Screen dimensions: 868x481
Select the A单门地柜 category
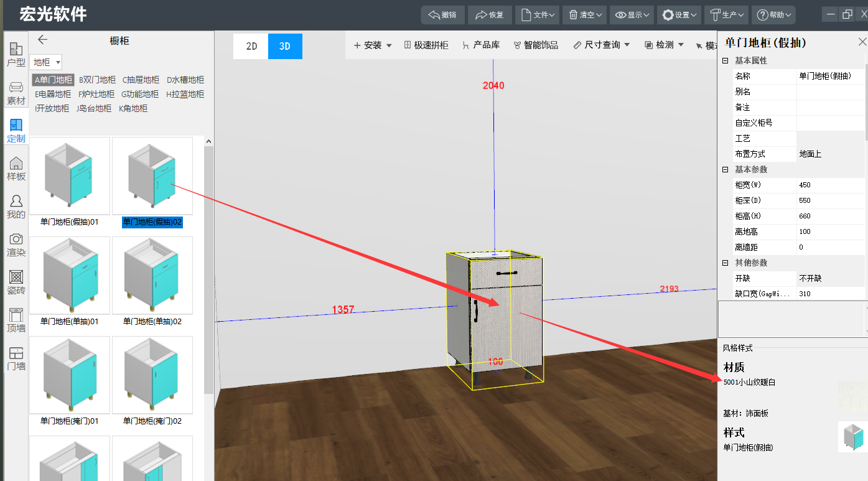[x=54, y=80]
